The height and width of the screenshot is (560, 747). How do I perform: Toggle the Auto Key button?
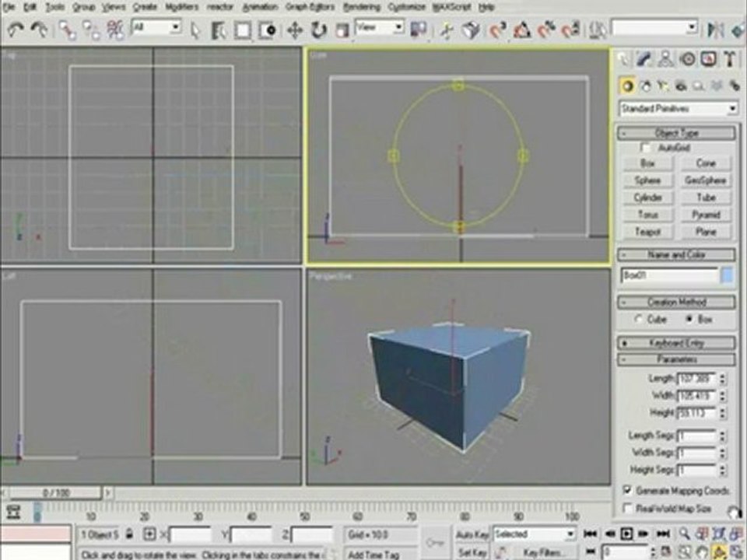click(472, 535)
